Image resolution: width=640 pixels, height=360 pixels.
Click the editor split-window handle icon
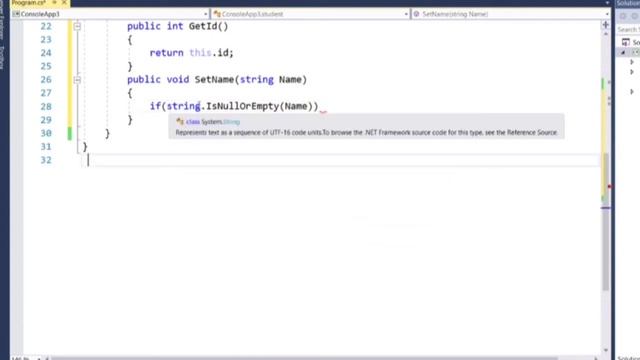click(605, 25)
